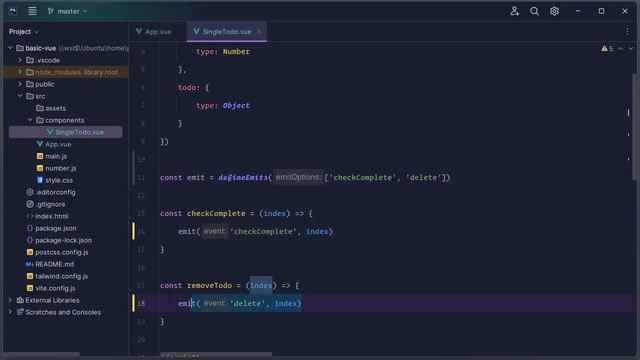Open the master branch dropdown
640x360 pixels.
pos(67,11)
